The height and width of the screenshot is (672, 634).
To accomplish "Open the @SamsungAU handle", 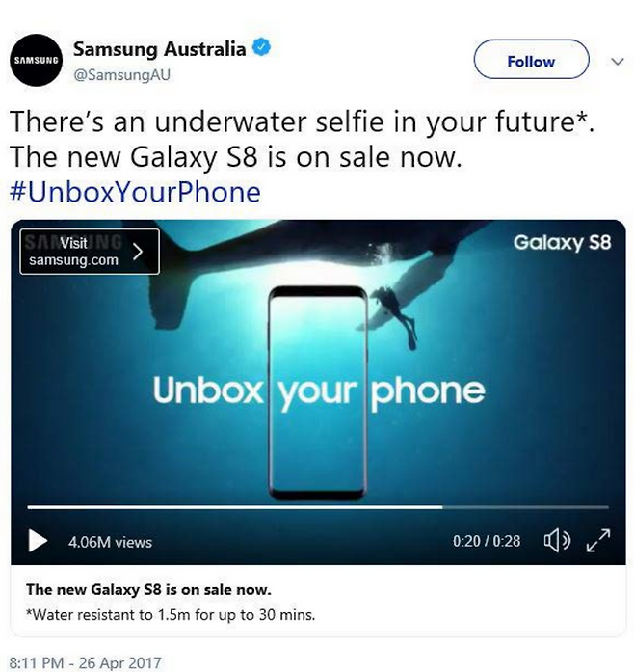I will click(121, 75).
